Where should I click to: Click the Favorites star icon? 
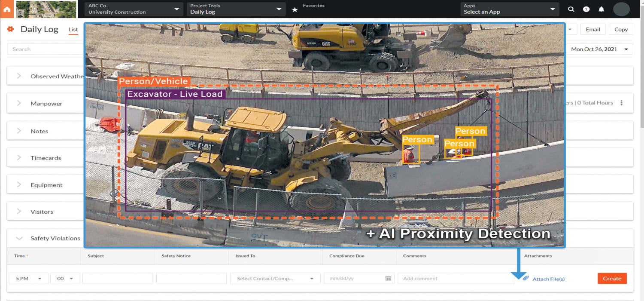point(295,9)
